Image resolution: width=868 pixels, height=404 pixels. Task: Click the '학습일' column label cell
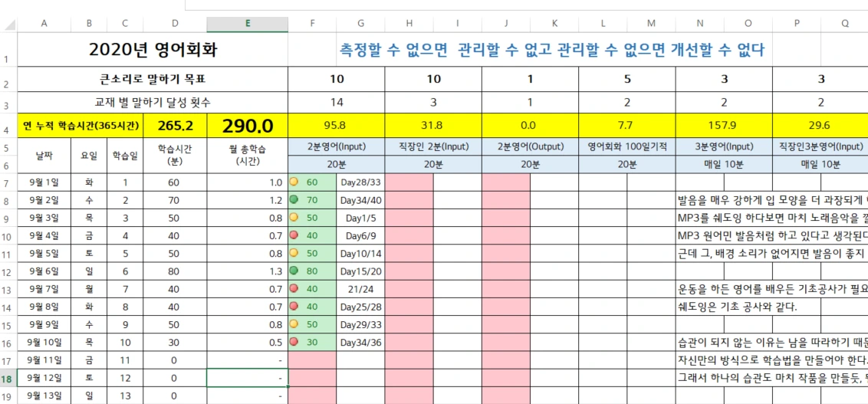pos(125,156)
